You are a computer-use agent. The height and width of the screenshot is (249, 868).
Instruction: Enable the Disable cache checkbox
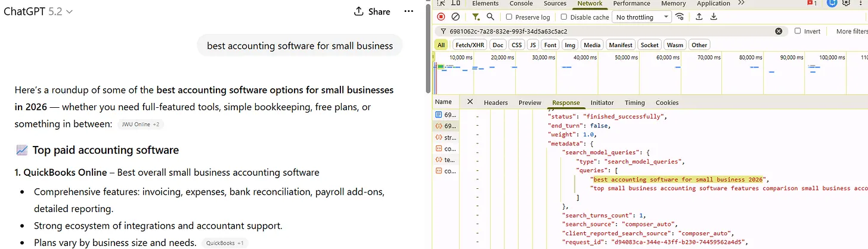[x=564, y=17]
